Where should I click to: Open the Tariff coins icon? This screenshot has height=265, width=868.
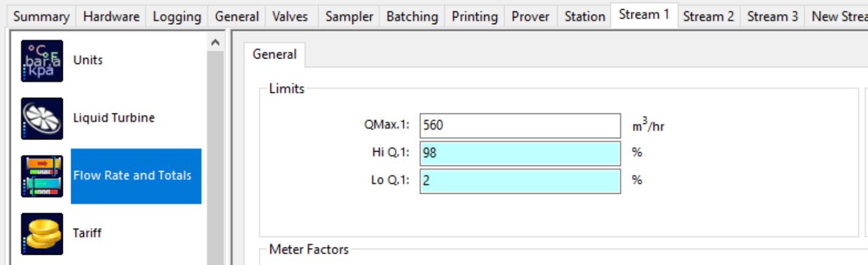[x=42, y=234]
